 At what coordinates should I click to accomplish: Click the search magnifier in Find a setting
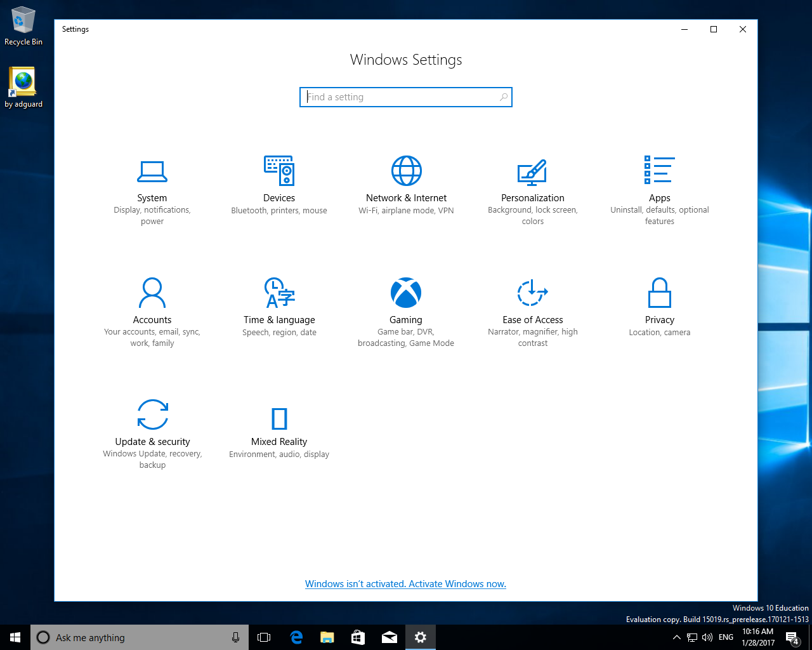click(504, 97)
